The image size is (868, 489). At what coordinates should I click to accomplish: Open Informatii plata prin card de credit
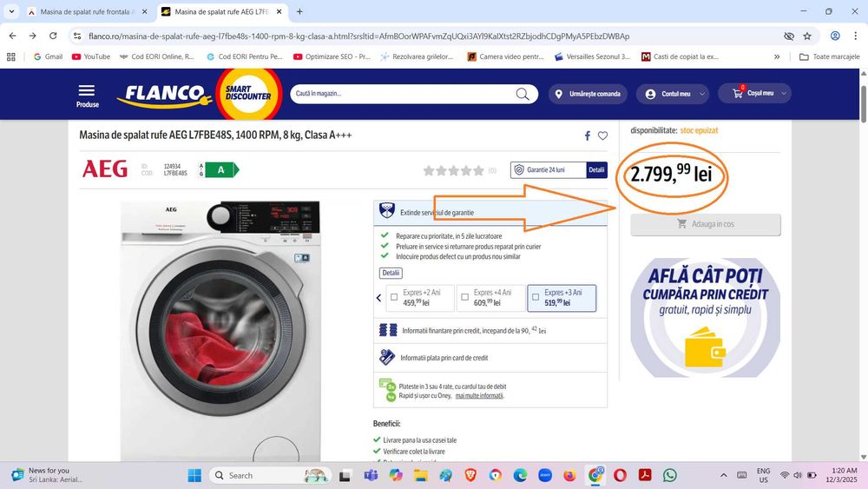pos(444,358)
